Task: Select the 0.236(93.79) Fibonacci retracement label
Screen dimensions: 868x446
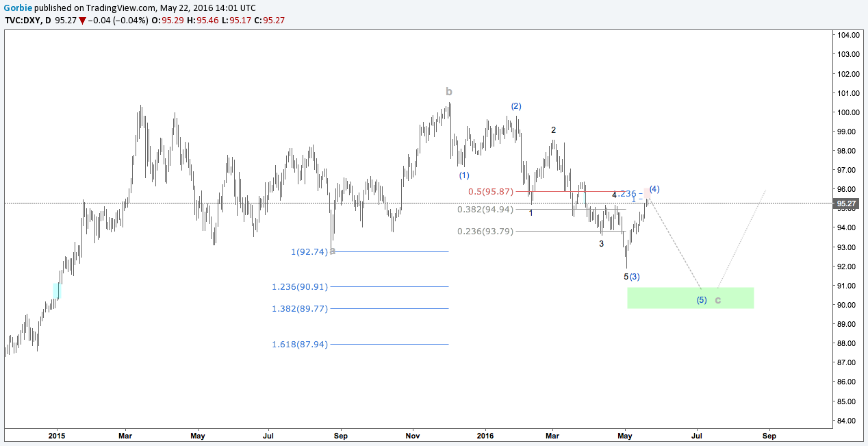Action: [485, 232]
